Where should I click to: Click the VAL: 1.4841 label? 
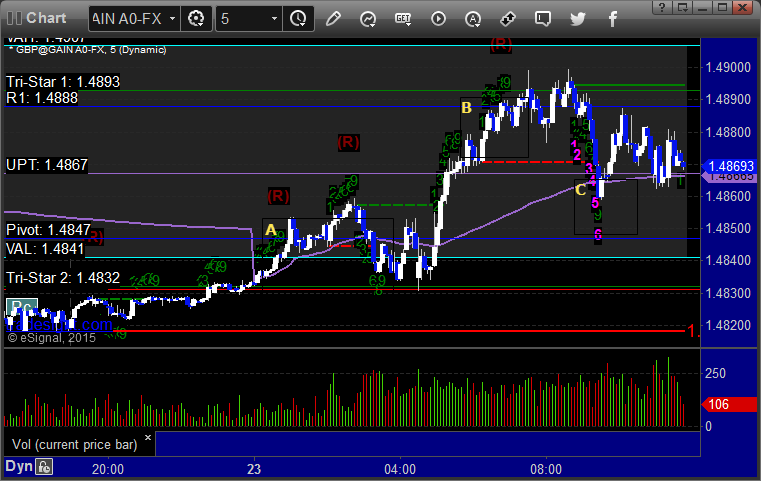45,249
